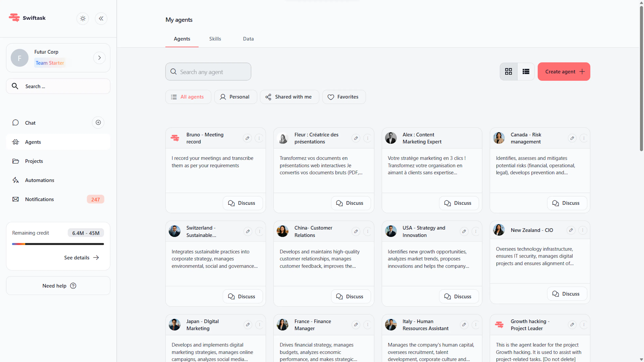Click the 247 notifications badge
Viewport: 644px width, 362px height.
95,199
